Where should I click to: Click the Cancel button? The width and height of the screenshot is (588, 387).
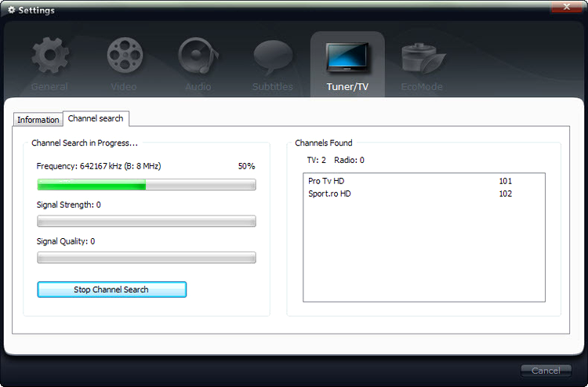pyautogui.click(x=545, y=371)
